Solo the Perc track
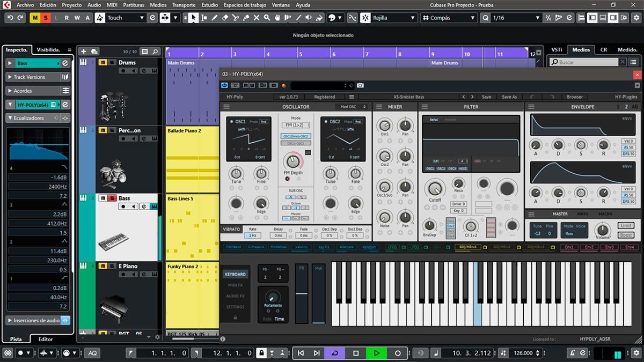 tap(112, 130)
